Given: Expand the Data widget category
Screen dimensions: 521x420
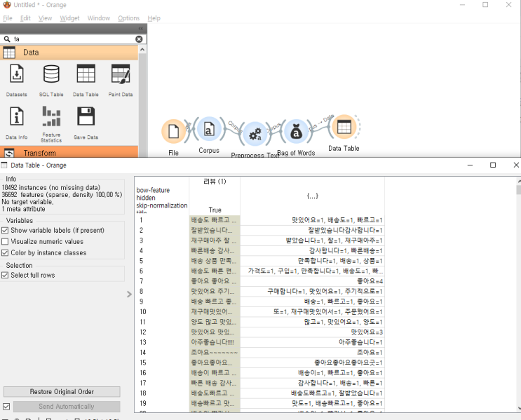Looking at the screenshot, I should click(x=69, y=53).
